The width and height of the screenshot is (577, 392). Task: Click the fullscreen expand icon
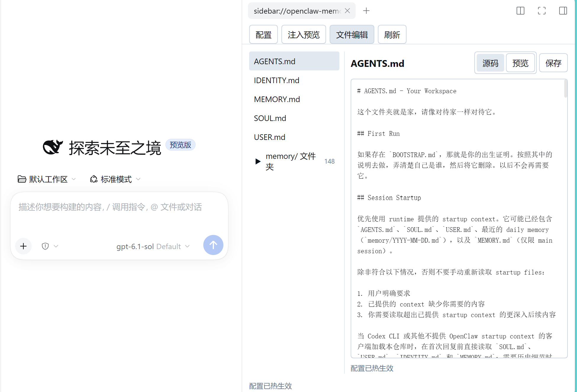(x=542, y=11)
